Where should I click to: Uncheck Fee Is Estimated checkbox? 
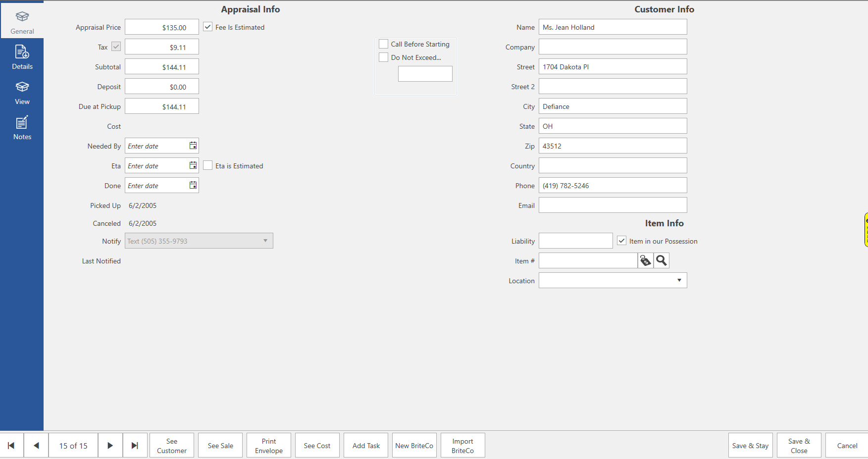pos(208,27)
